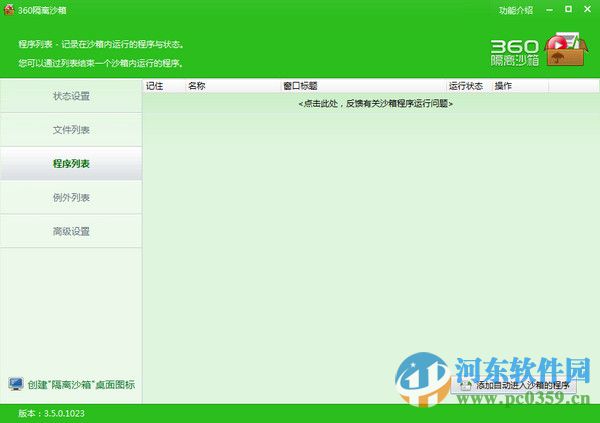Click 添加自动进入沙箱的程序 button
Image resolution: width=600 pixels, height=423 pixels.
[x=514, y=385]
